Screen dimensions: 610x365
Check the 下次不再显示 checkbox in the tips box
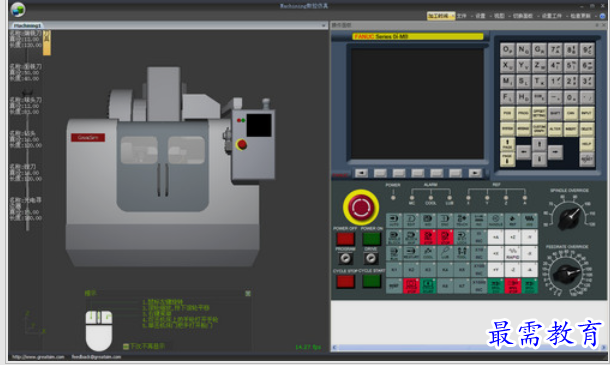tap(126, 346)
